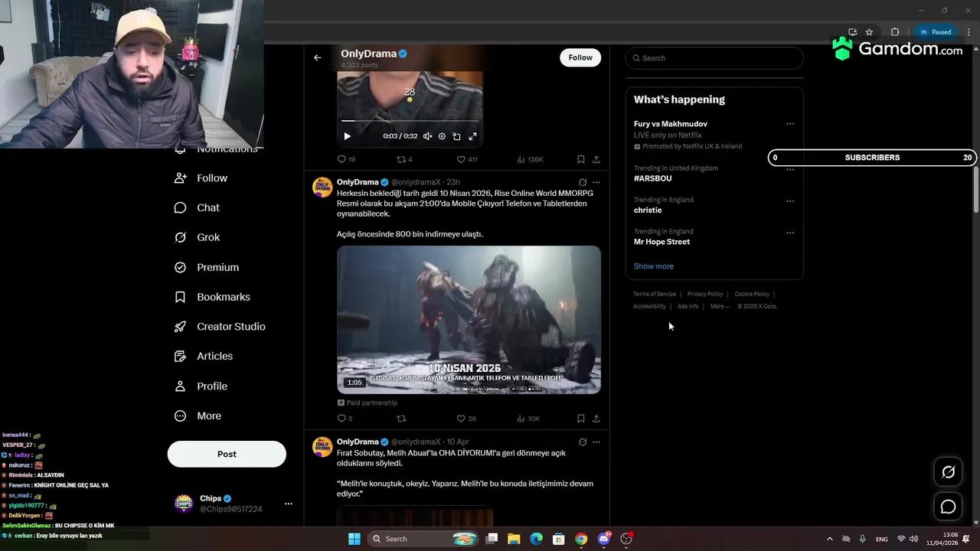
Task: Open the Chrome extensions puzzle icon
Action: click(x=895, y=32)
